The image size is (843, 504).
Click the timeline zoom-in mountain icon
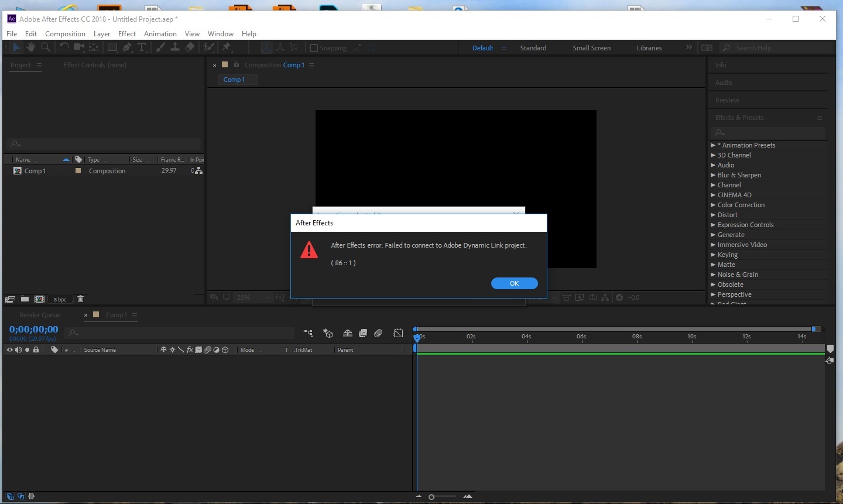coord(468,496)
